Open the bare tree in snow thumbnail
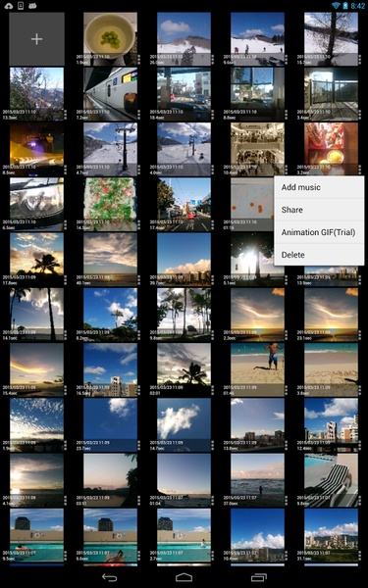 pos(331,39)
